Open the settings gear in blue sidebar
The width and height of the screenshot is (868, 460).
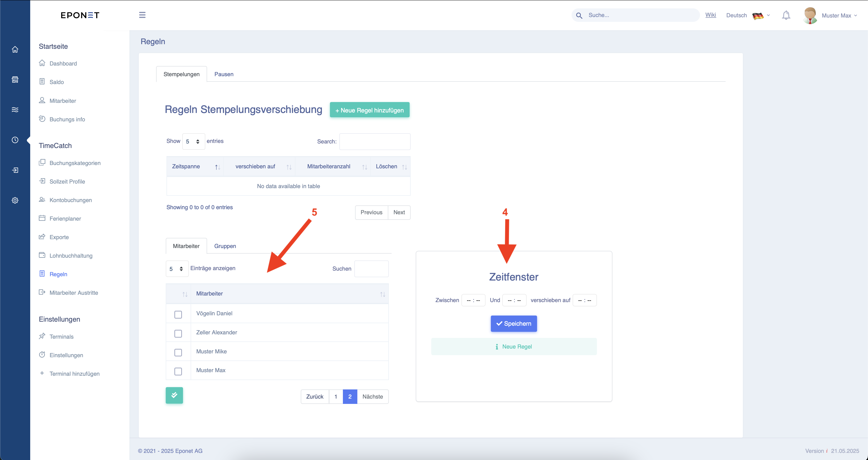coord(15,200)
